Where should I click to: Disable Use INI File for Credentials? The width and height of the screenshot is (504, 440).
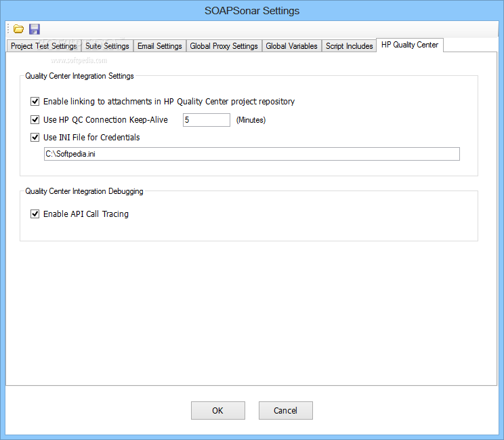coord(35,138)
